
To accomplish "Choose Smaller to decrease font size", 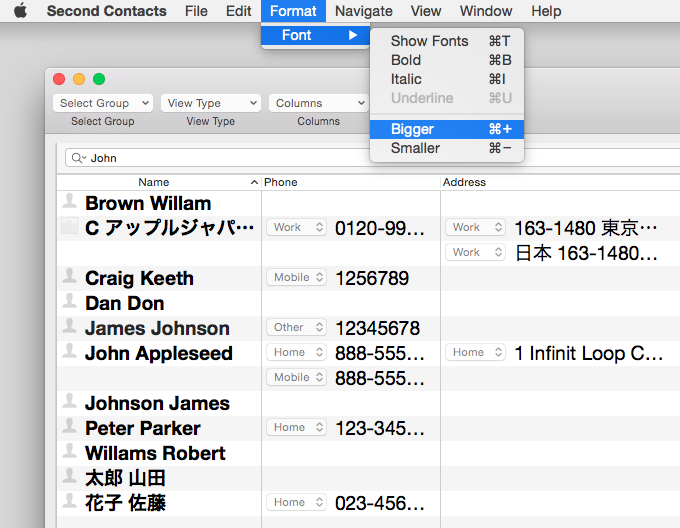I will coord(447,148).
